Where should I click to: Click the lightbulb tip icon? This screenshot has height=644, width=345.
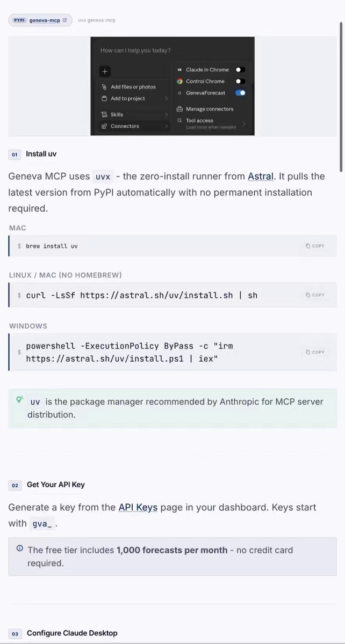click(x=20, y=400)
